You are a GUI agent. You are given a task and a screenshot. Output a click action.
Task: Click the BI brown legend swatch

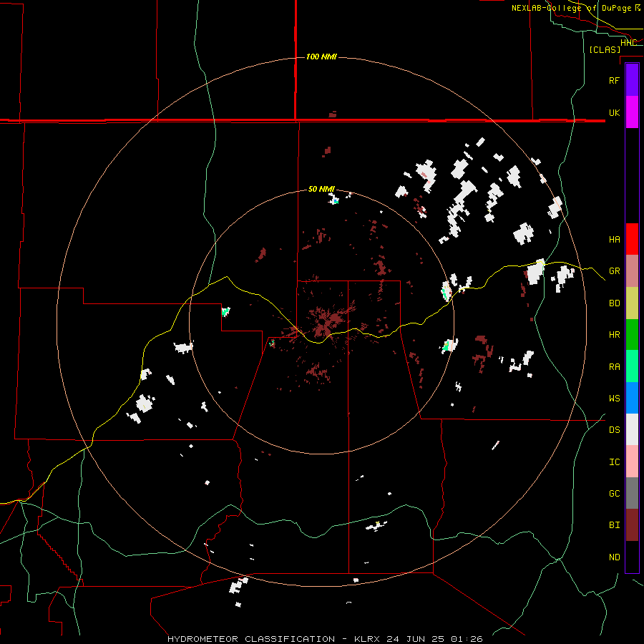632,525
